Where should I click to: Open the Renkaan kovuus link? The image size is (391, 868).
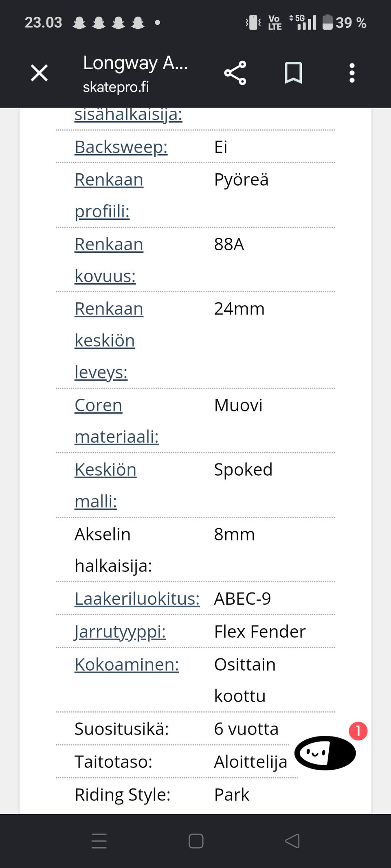(109, 260)
